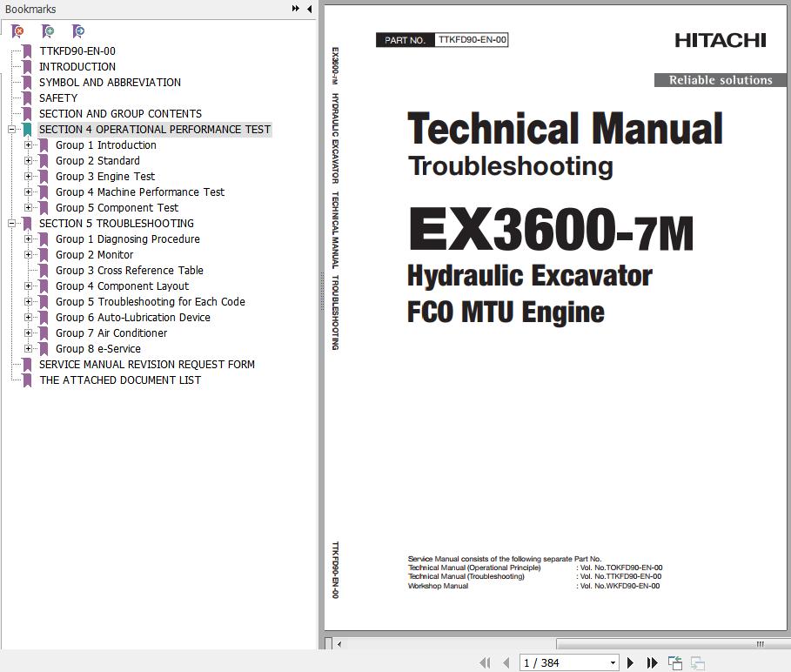This screenshot has height=672, width=791.
Task: Expand Group 6 Auto-Lubrication Device
Action: click(x=28, y=318)
